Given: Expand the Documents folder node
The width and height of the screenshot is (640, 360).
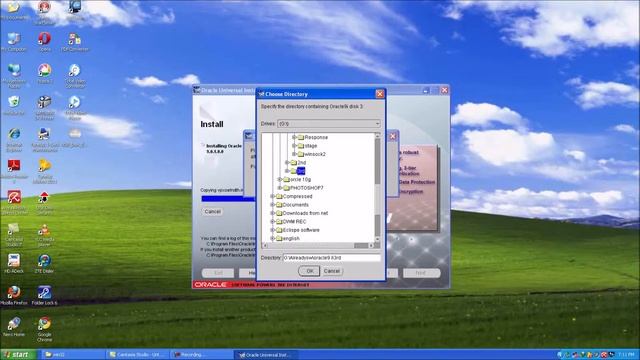Looking at the screenshot, I should coord(273,205).
